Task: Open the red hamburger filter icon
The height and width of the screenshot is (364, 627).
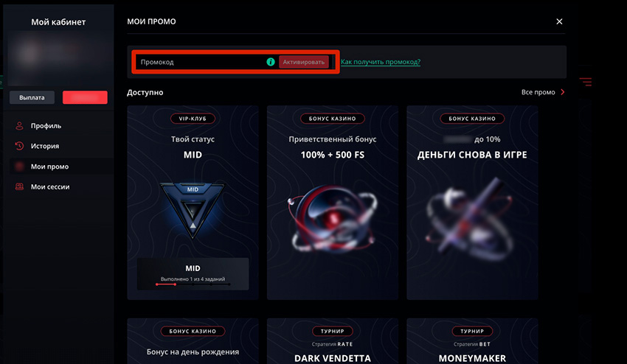Action: (586, 82)
